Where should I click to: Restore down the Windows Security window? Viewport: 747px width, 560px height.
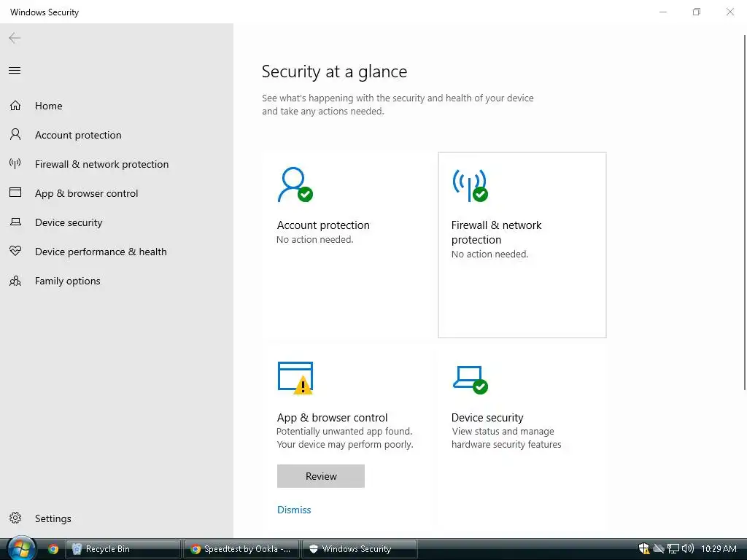tap(697, 12)
